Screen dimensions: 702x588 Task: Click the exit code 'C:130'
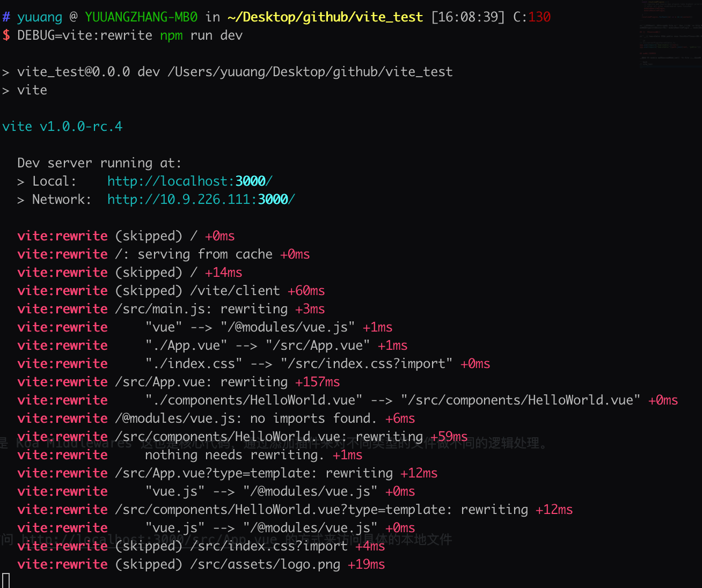click(532, 17)
